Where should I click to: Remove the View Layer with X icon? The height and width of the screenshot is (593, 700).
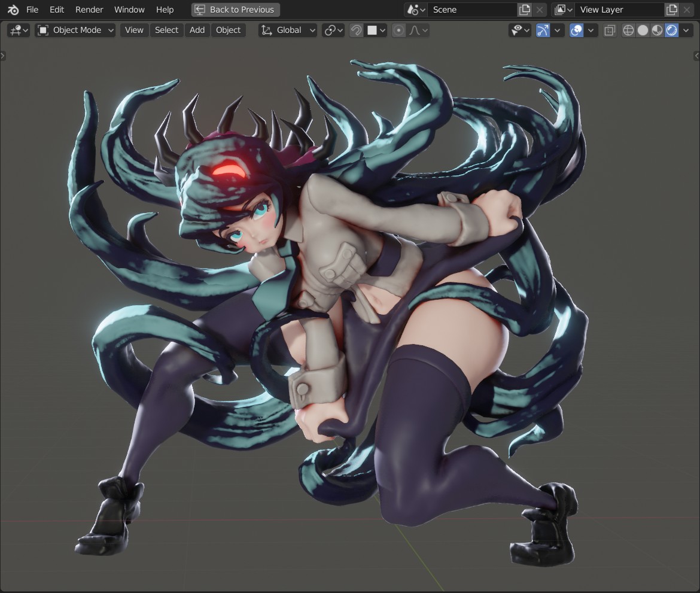687,10
